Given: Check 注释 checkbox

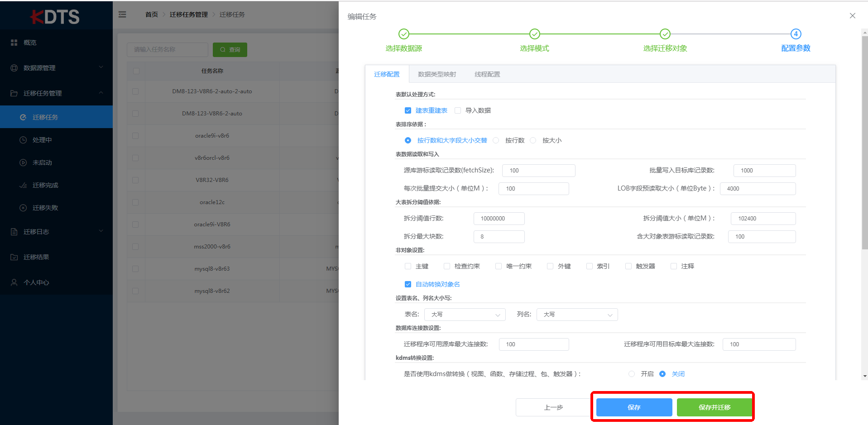Looking at the screenshot, I should (x=674, y=266).
